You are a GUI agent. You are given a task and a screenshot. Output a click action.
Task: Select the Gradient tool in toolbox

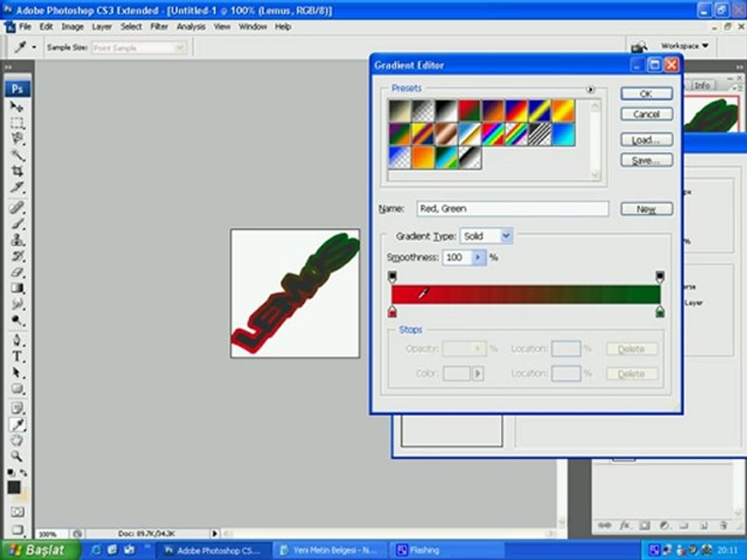pos(17,288)
